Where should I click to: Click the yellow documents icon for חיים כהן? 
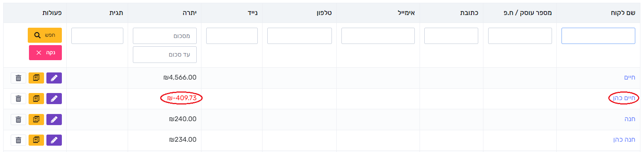point(36,99)
